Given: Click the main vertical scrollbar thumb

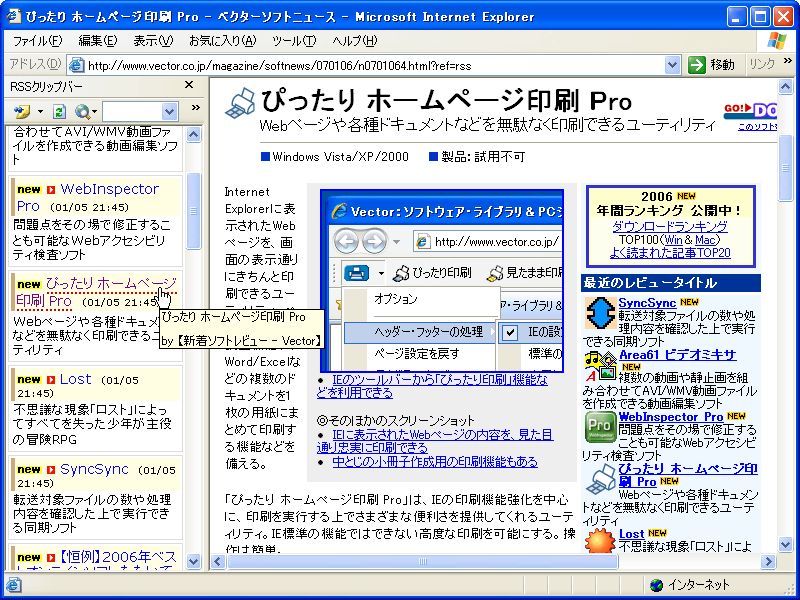Looking at the screenshot, I should [x=786, y=168].
